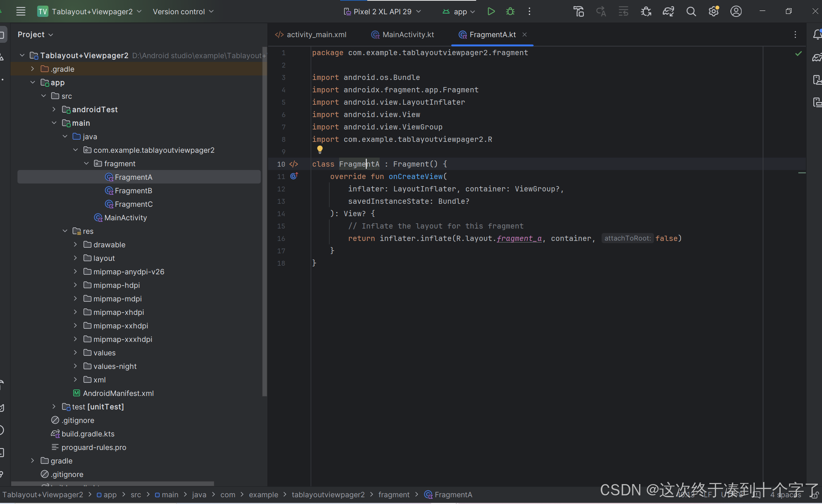Image resolution: width=822 pixels, height=504 pixels.
Task: Open the Version control dropdown
Action: point(183,12)
